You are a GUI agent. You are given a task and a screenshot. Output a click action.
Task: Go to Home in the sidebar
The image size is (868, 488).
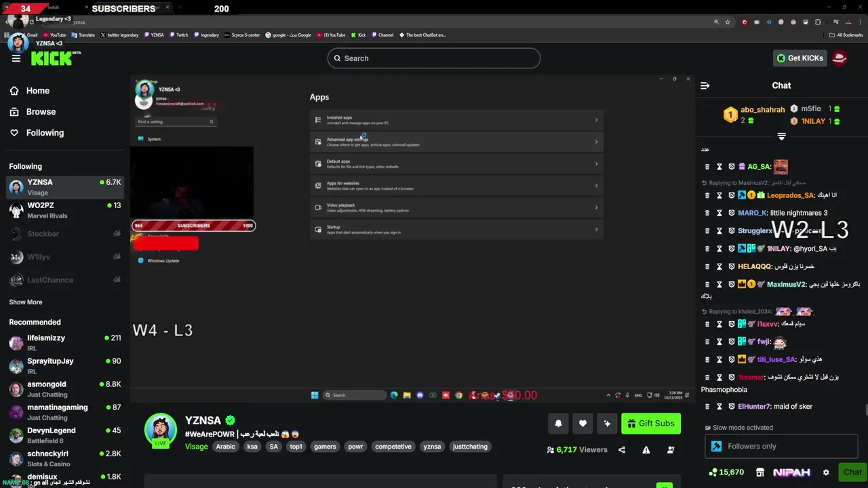coord(38,91)
